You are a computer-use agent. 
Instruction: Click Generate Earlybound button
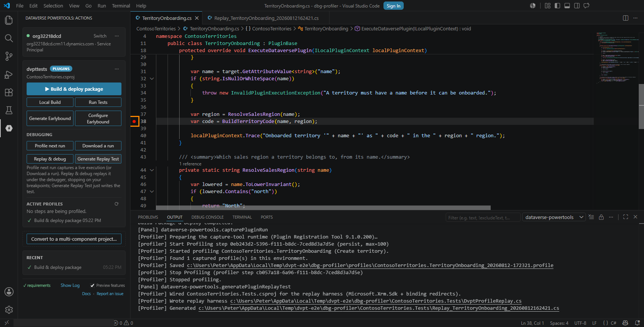pyautogui.click(x=50, y=118)
